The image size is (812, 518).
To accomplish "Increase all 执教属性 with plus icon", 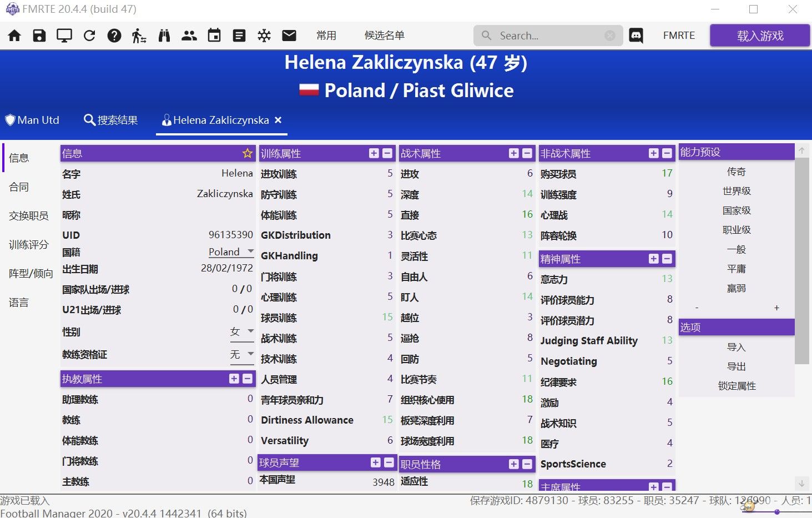I will [x=234, y=379].
